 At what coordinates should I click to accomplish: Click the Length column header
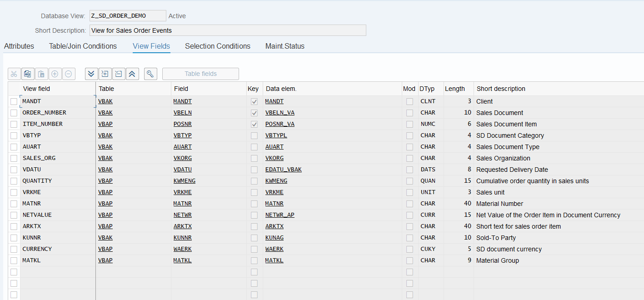pos(459,89)
